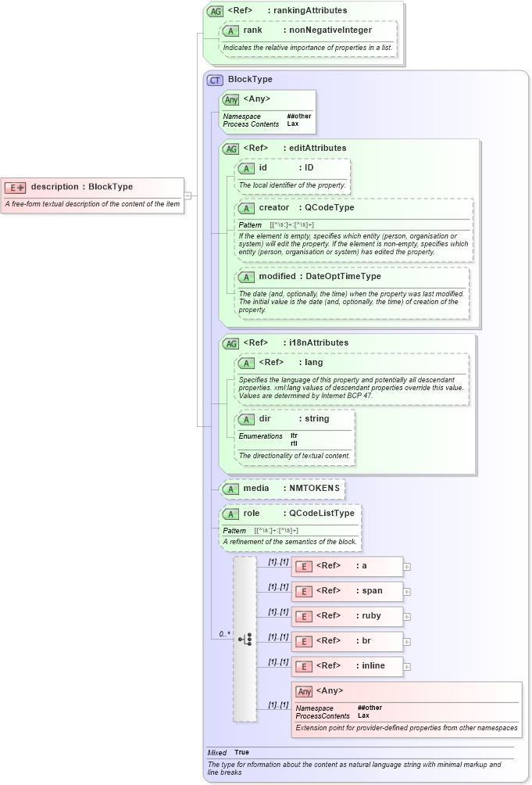
Task: Click the CT icon of BlockType
Action: pos(215,80)
